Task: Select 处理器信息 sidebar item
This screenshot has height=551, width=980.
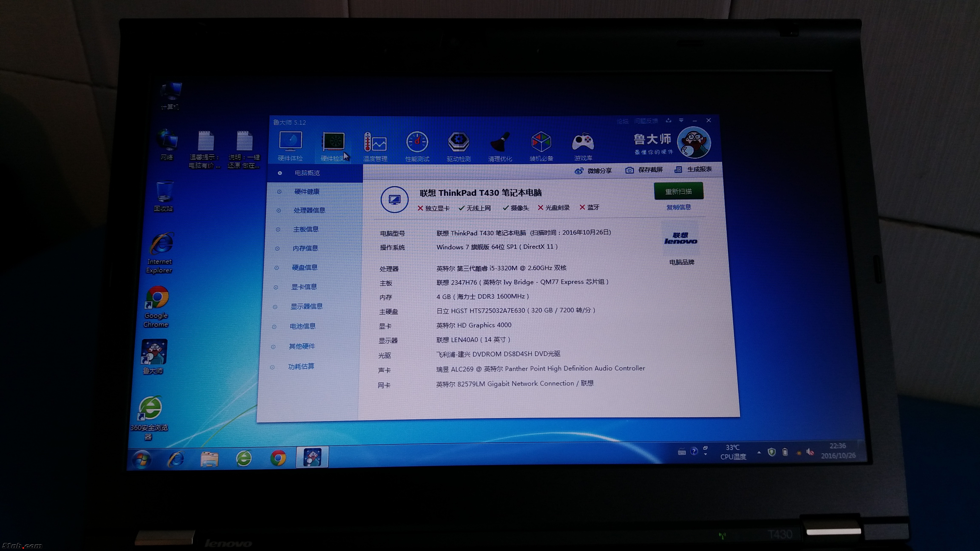Action: [x=309, y=210]
